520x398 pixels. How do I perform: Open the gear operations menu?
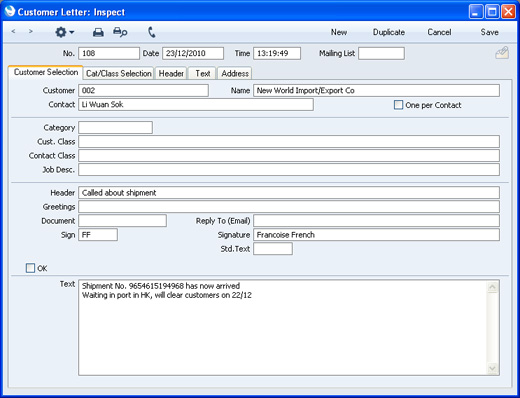pos(64,32)
